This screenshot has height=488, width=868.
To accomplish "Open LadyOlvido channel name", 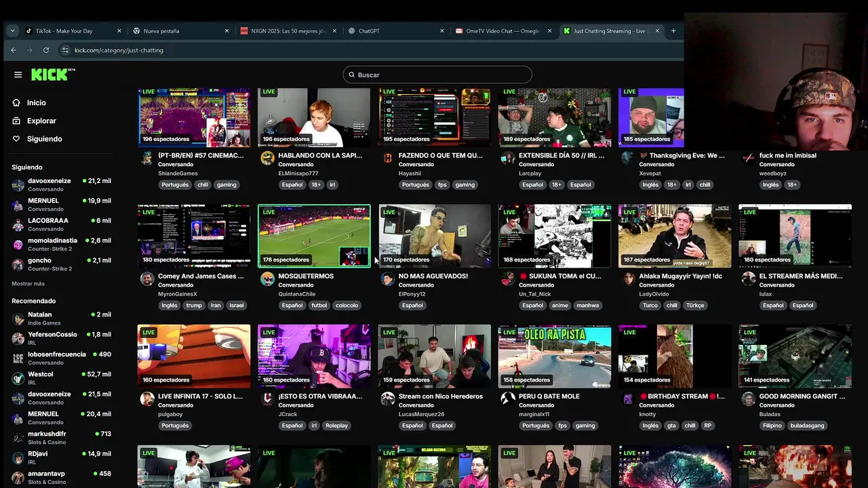I will (x=654, y=294).
